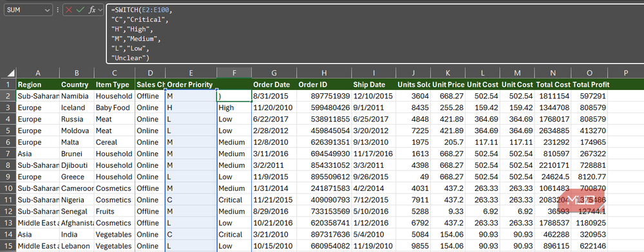
Task: Click the Ship Date header cell
Action: coord(374,84)
